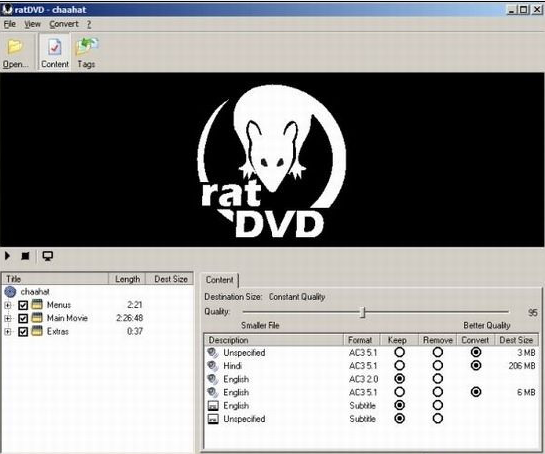This screenshot has height=454, width=545.
Task: Click the ratDVD title bar app icon
Action: [x=7, y=9]
